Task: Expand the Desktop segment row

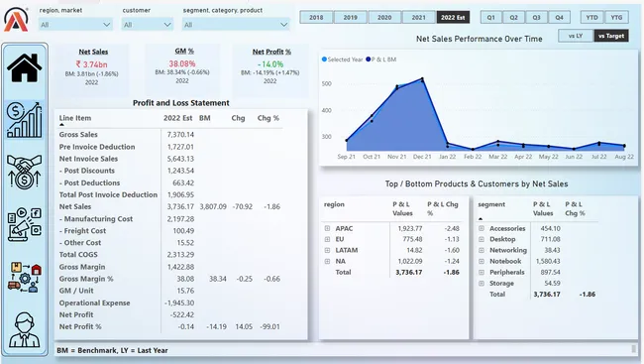Action: click(x=482, y=239)
